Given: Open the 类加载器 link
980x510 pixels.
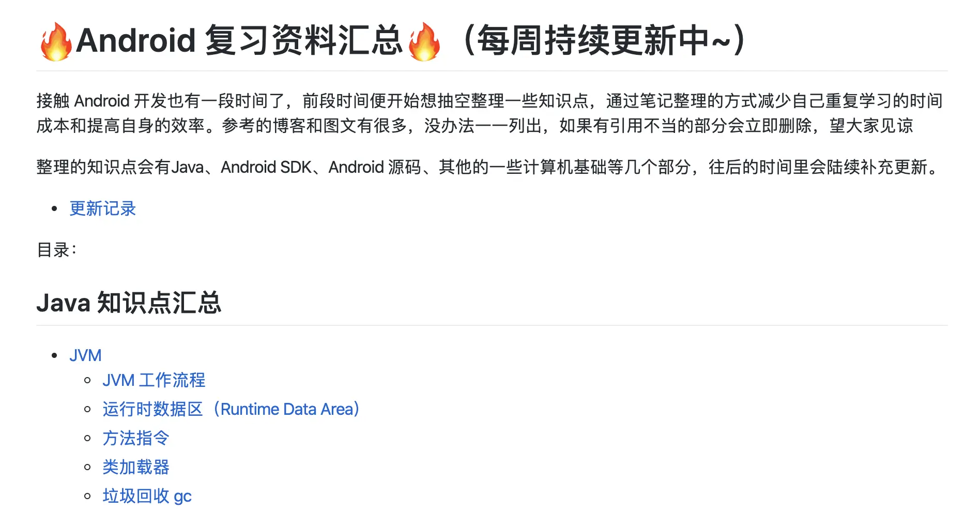Looking at the screenshot, I should click(x=136, y=467).
